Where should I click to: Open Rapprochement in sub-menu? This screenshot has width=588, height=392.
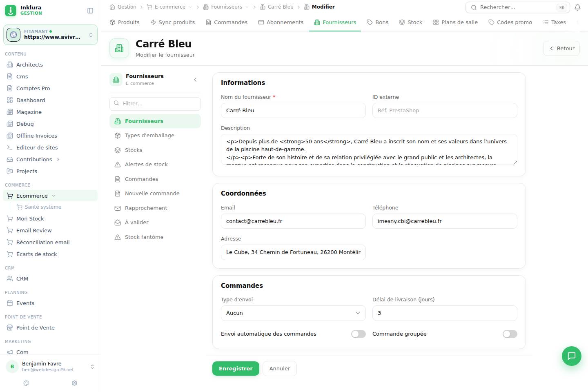(x=155, y=208)
